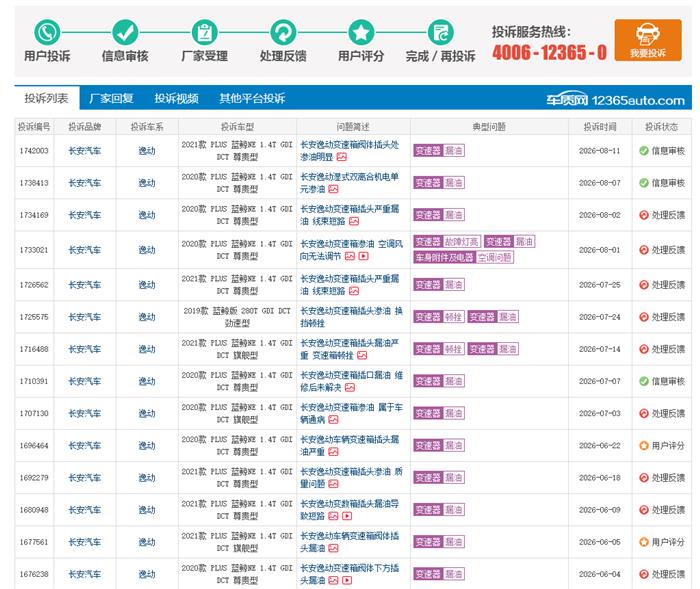
Task: Click the orange 我要投诉 button
Action: point(648,40)
